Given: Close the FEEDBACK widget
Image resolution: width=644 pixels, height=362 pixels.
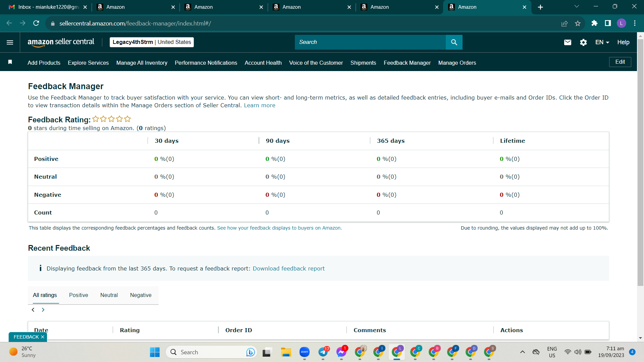Looking at the screenshot, I should click(x=43, y=337).
